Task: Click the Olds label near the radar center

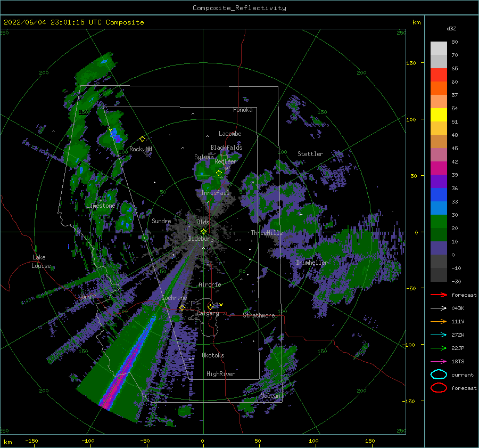Action: [203, 222]
